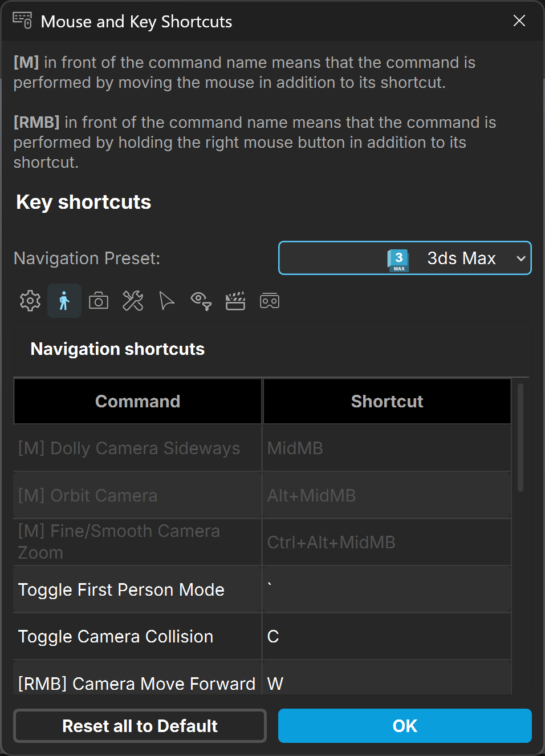Switch to the clapperboard media category
Image resolution: width=545 pixels, height=756 pixels.
235,301
